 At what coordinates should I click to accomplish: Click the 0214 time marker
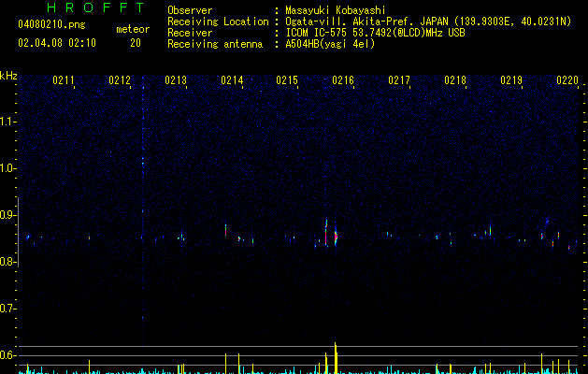(x=232, y=80)
